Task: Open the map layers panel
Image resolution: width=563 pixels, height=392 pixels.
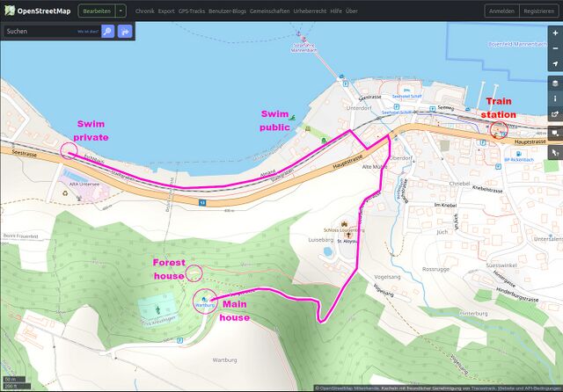Action: pyautogui.click(x=554, y=83)
